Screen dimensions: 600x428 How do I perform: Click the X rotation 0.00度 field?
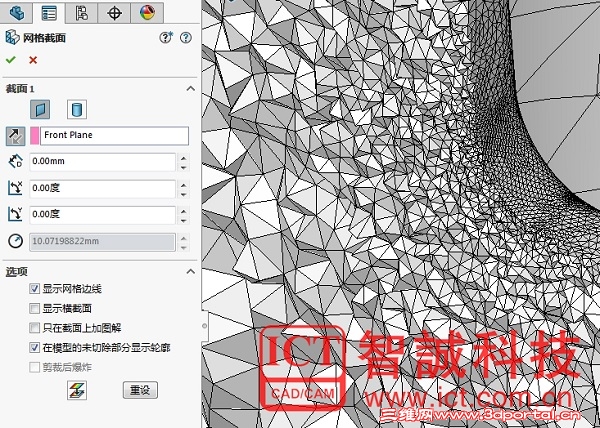tap(102, 189)
